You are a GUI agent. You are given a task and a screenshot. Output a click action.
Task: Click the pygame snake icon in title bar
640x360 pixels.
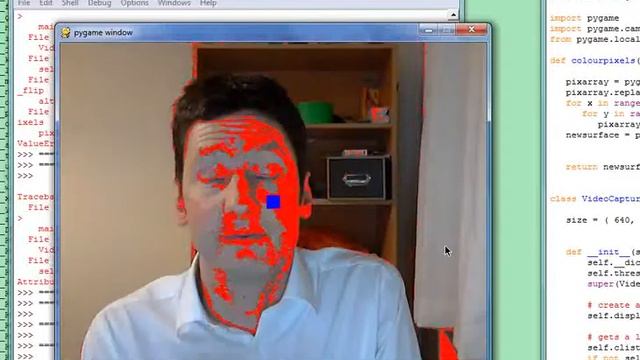pyautogui.click(x=66, y=33)
